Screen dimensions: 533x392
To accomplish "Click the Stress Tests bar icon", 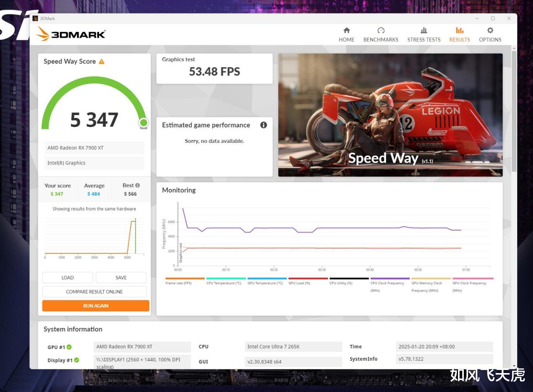I will 424,31.
